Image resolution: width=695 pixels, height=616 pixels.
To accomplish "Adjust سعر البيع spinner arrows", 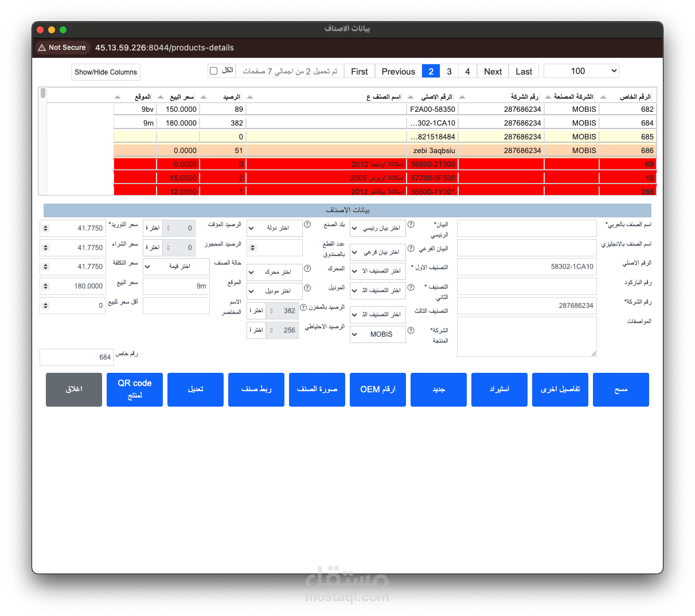I will click(46, 286).
